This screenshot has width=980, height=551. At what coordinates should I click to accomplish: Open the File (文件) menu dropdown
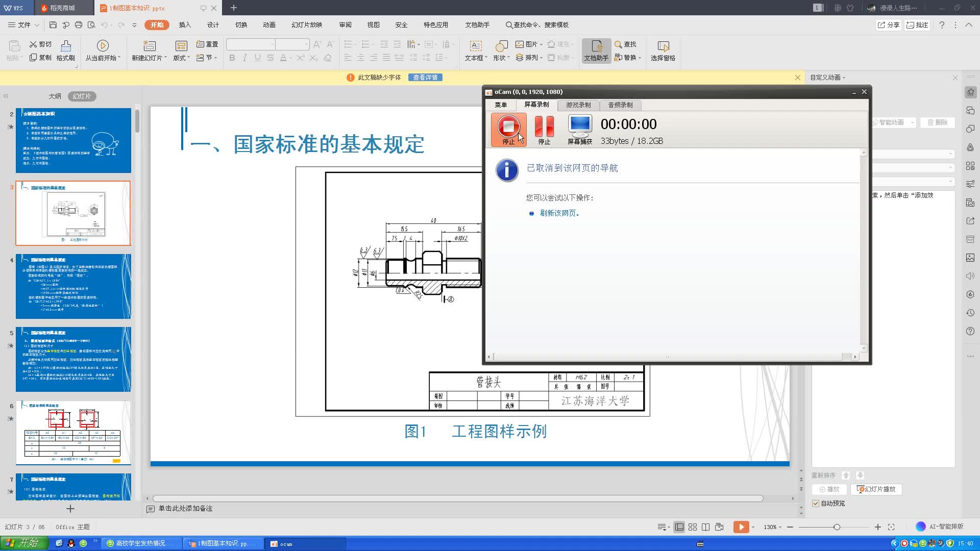[24, 24]
